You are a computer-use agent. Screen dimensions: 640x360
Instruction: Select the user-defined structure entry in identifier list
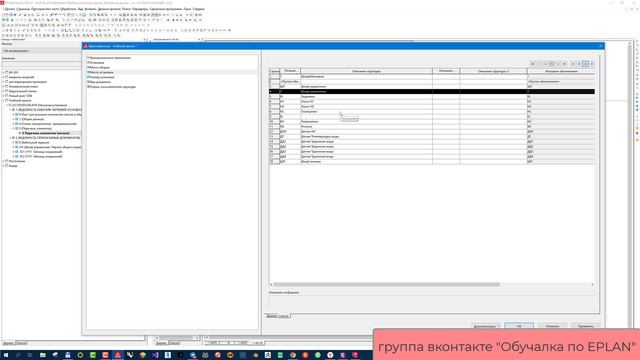point(112,87)
